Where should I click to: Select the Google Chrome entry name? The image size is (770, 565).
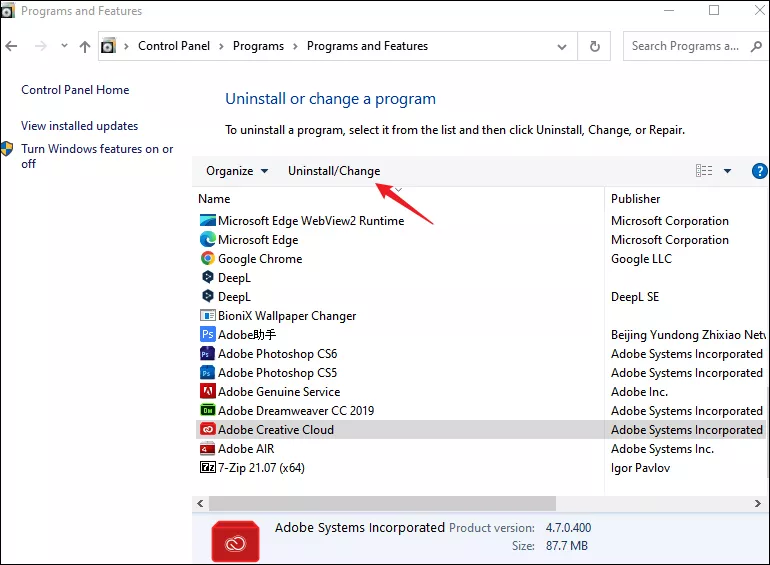click(260, 259)
